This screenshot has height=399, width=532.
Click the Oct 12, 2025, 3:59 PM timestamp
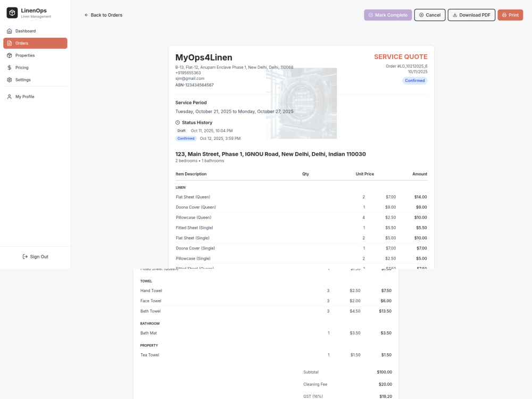click(220, 138)
